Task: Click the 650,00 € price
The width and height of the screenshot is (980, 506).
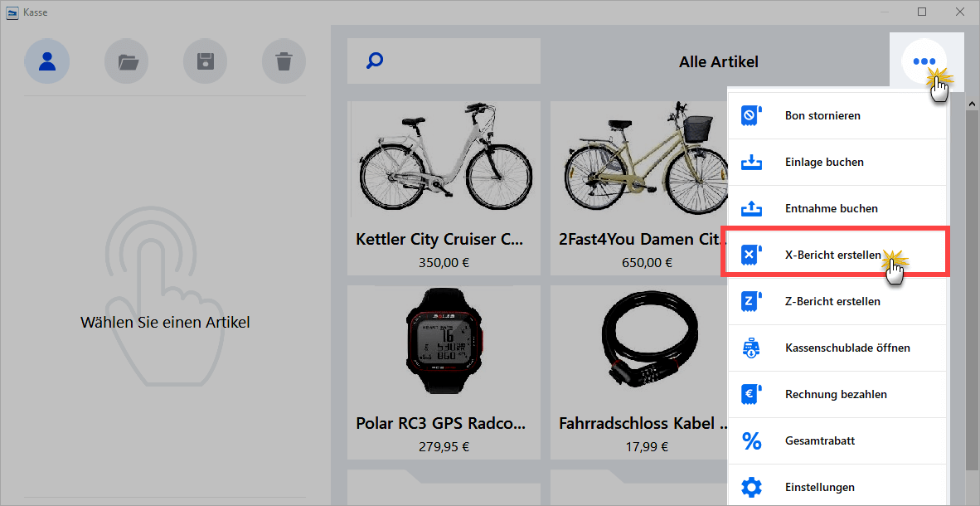Action: coord(647,263)
